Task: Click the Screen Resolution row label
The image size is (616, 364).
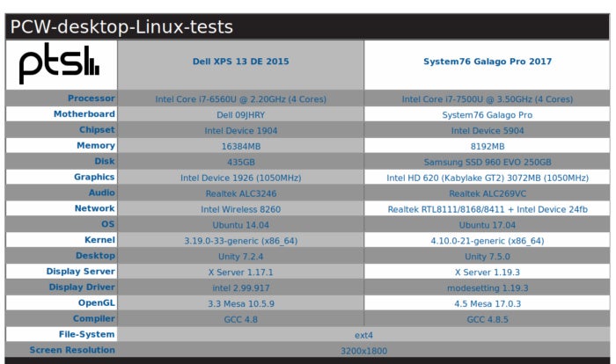Action: point(72,350)
